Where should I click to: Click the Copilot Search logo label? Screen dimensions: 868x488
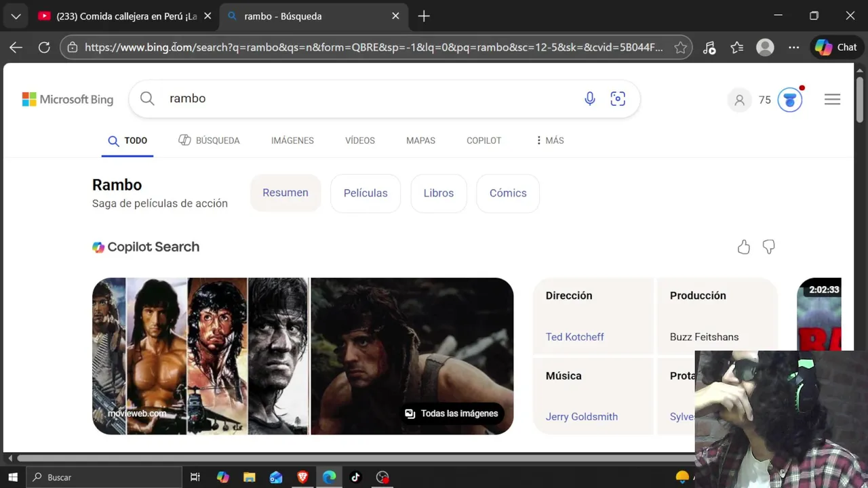coord(146,247)
